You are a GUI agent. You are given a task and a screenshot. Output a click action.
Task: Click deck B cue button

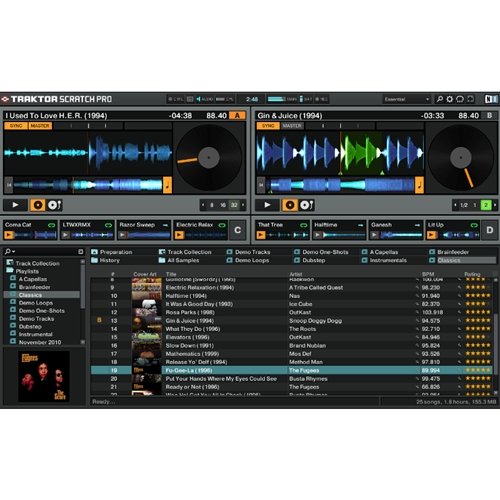click(x=290, y=205)
